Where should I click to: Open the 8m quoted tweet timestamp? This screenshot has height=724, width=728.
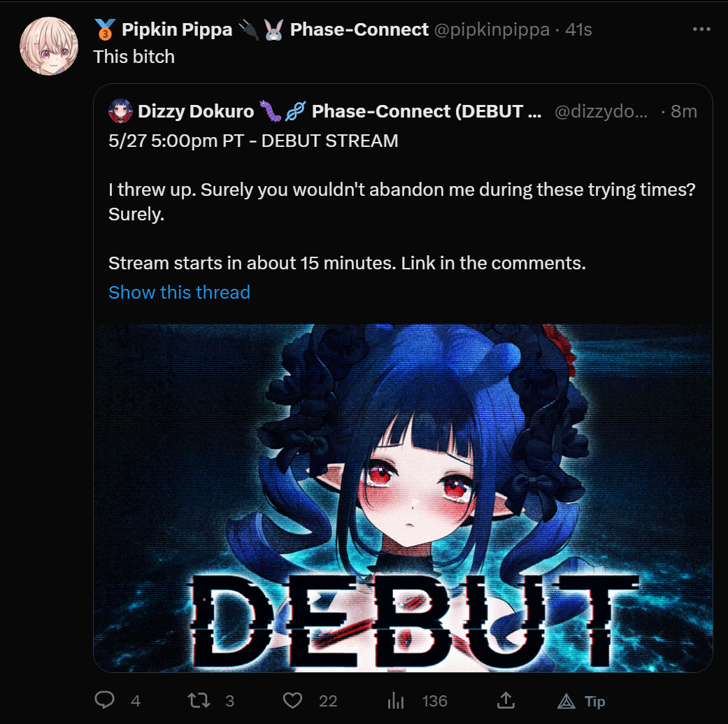pos(684,111)
